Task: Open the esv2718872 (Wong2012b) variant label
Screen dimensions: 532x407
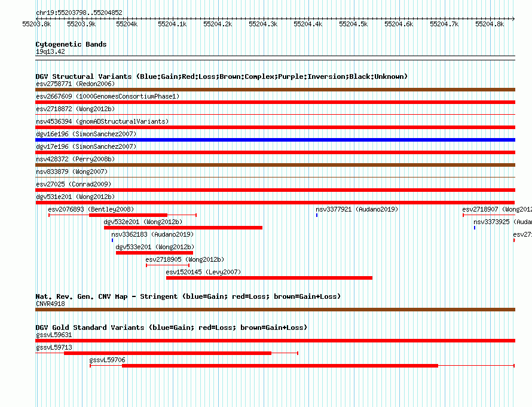Action: click(x=75, y=109)
